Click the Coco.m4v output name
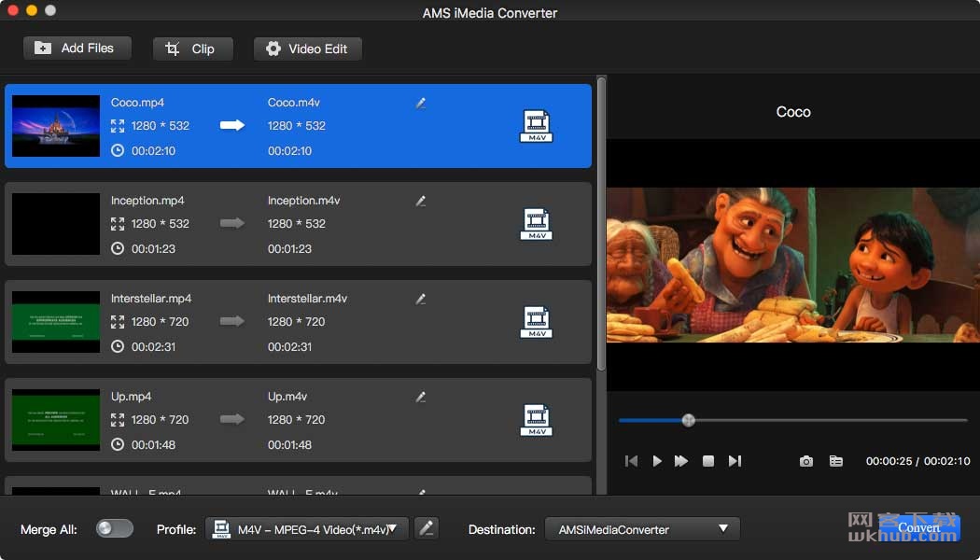 click(294, 103)
